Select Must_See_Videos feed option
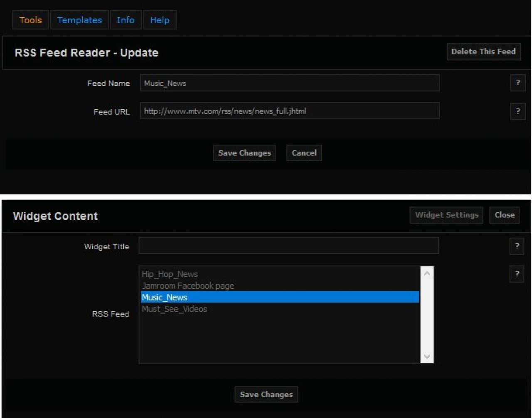Image resolution: width=532 pixels, height=418 pixels. (x=175, y=309)
